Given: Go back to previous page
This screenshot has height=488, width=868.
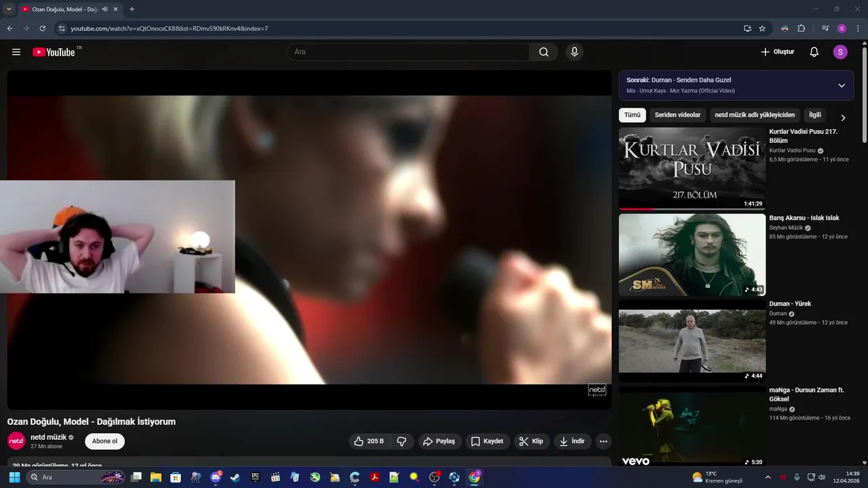Looking at the screenshot, I should point(9,28).
